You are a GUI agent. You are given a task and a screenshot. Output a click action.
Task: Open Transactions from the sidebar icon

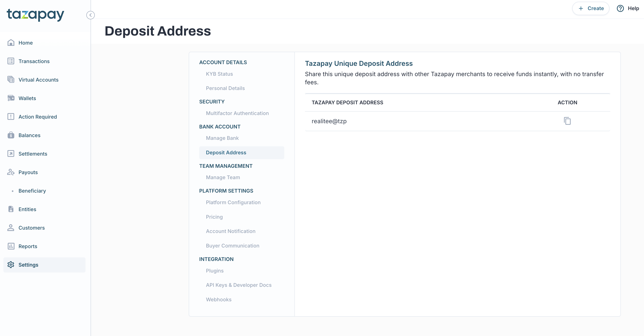pos(11,61)
